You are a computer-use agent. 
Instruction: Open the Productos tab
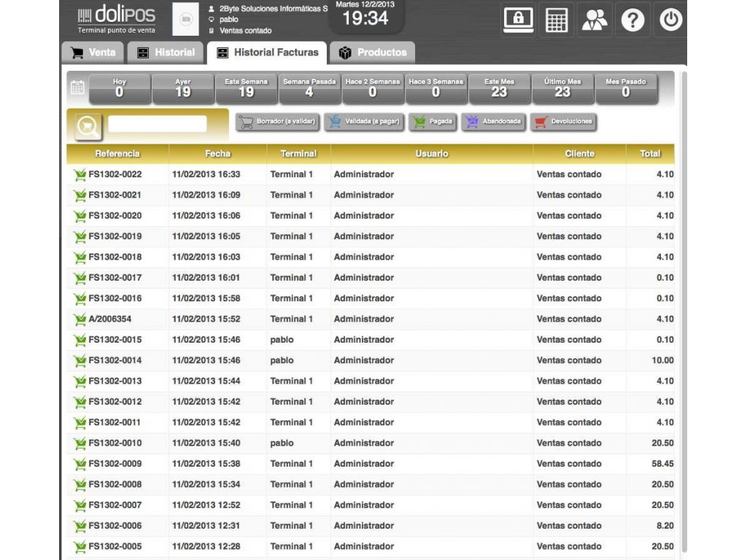(373, 52)
